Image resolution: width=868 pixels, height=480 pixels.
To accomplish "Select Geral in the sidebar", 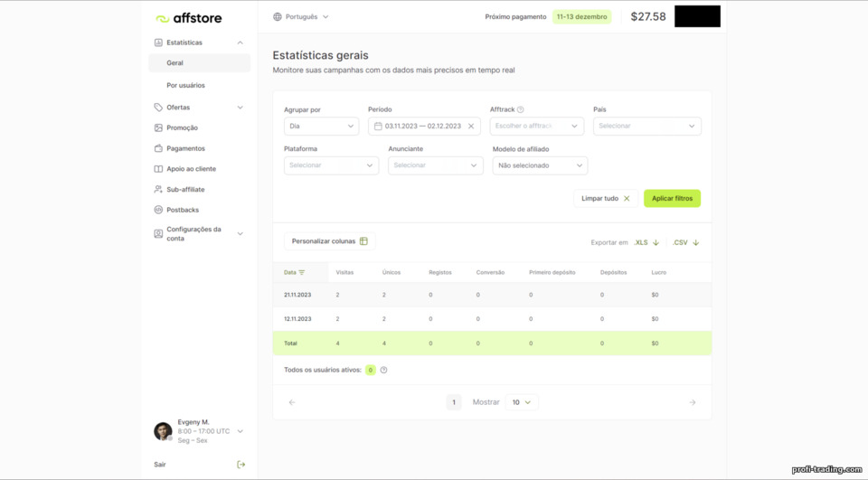I will 199,63.
